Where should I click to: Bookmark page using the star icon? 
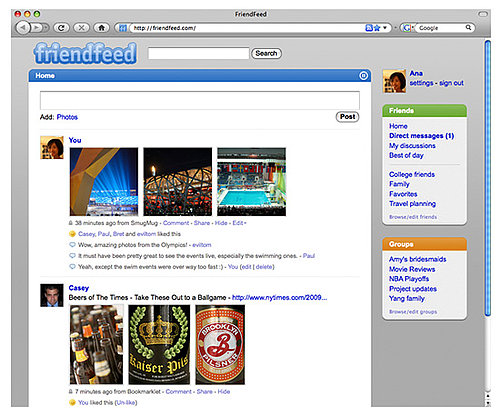click(377, 28)
